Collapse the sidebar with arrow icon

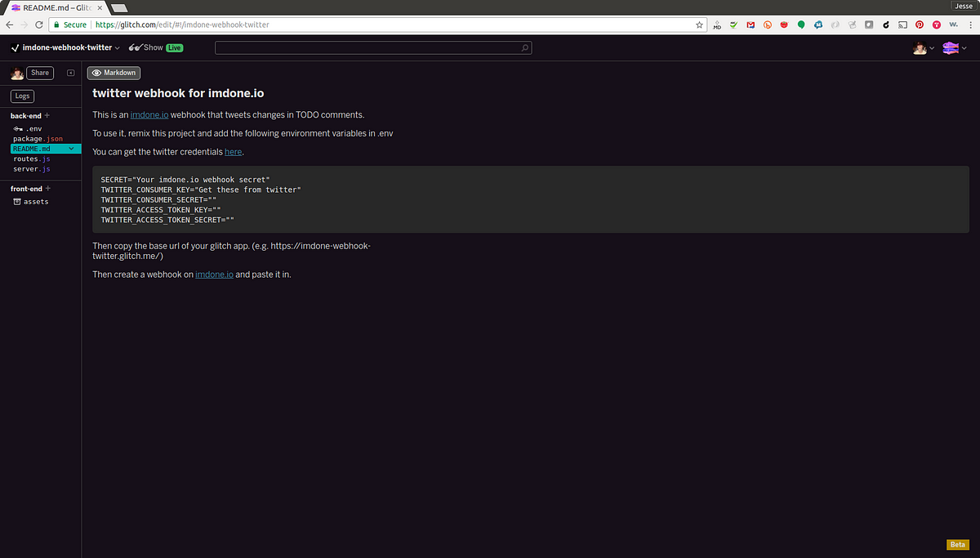click(71, 73)
